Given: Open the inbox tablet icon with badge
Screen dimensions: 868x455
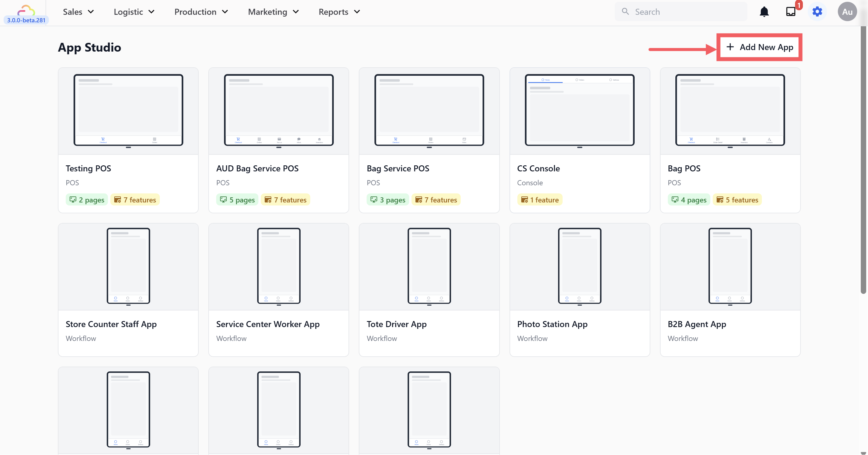Looking at the screenshot, I should [x=791, y=12].
